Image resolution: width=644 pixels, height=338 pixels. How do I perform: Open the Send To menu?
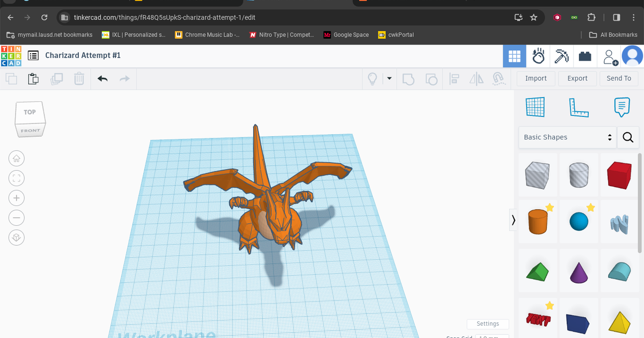click(x=618, y=78)
